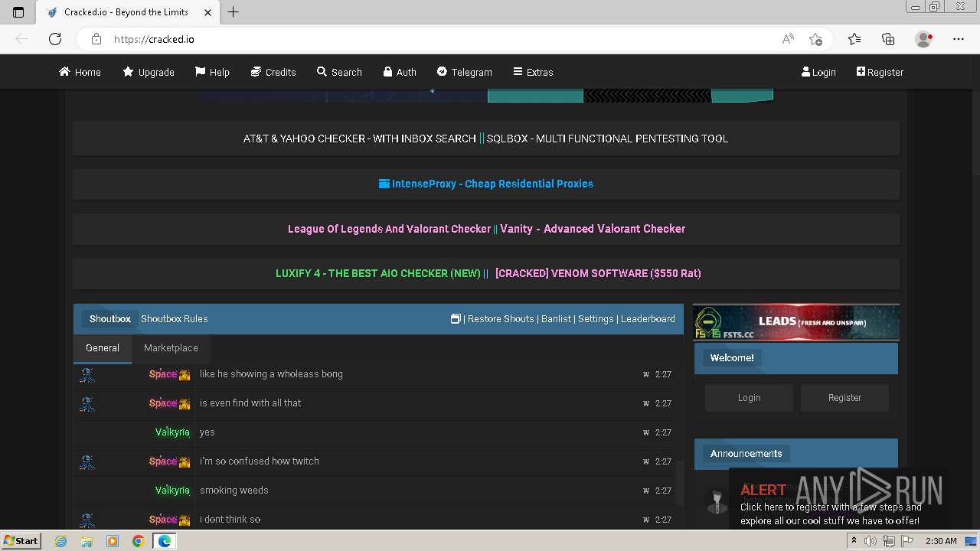Click whisper icon on 'is even find' message
Viewport: 980px width, 551px height.
646,403
